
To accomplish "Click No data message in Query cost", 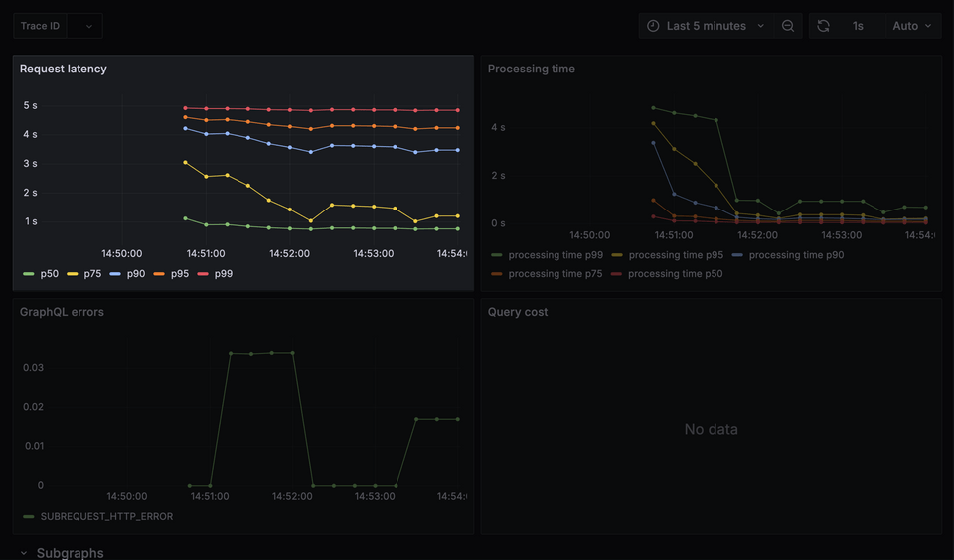I will 711,429.
